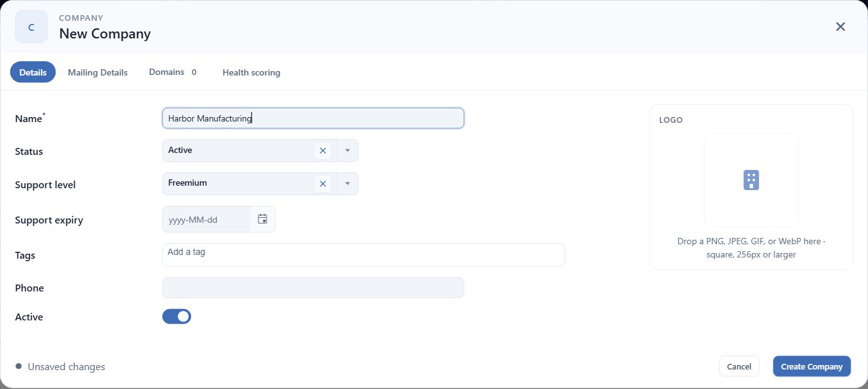
Task: Click the logo drop zone text
Action: (751, 248)
